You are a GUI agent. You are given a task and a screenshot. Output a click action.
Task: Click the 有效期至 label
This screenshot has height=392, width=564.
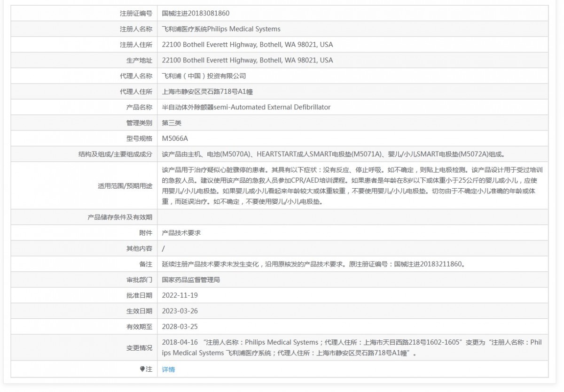pyautogui.click(x=140, y=326)
